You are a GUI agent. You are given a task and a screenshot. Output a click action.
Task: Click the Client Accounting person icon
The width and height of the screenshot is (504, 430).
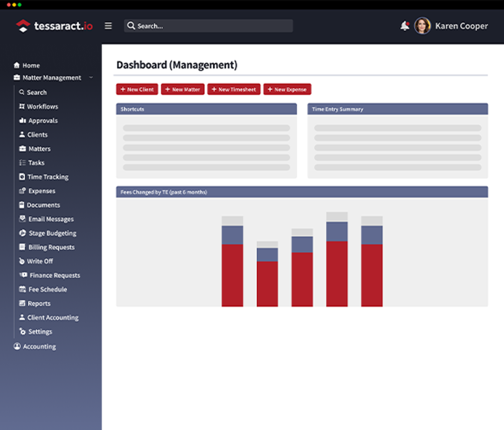pyautogui.click(x=22, y=317)
